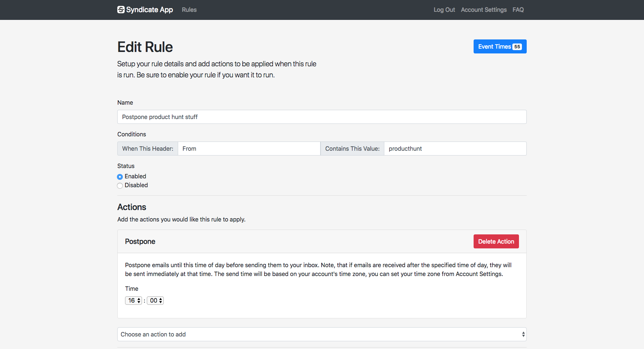Screen dimensions: 644x349
Task: Navigate to the Rules menu item
Action: tap(189, 10)
